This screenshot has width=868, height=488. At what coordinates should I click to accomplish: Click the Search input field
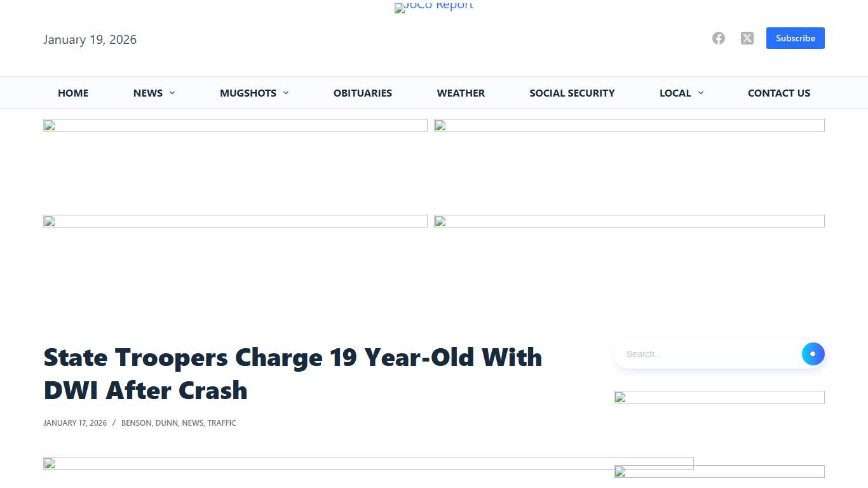(699, 354)
